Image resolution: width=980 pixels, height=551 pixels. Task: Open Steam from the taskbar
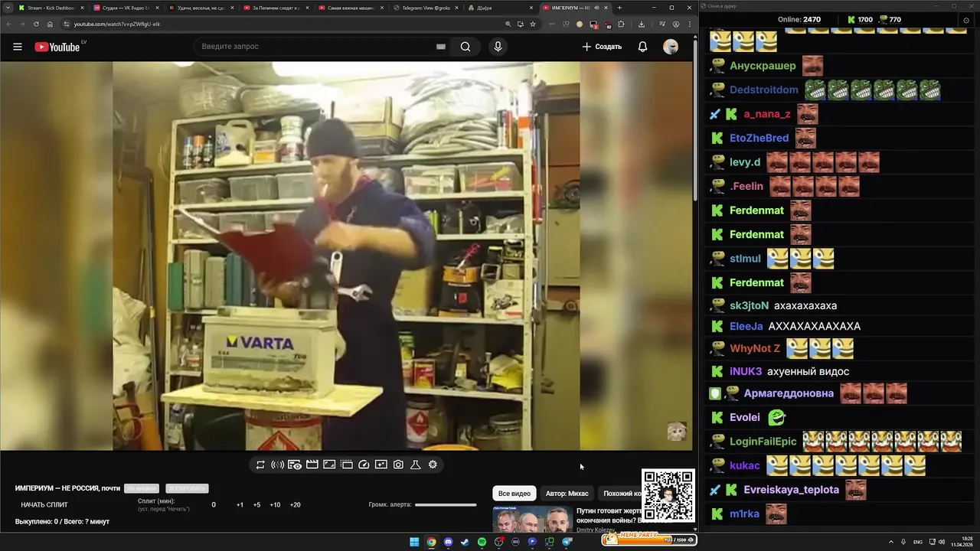click(x=465, y=542)
